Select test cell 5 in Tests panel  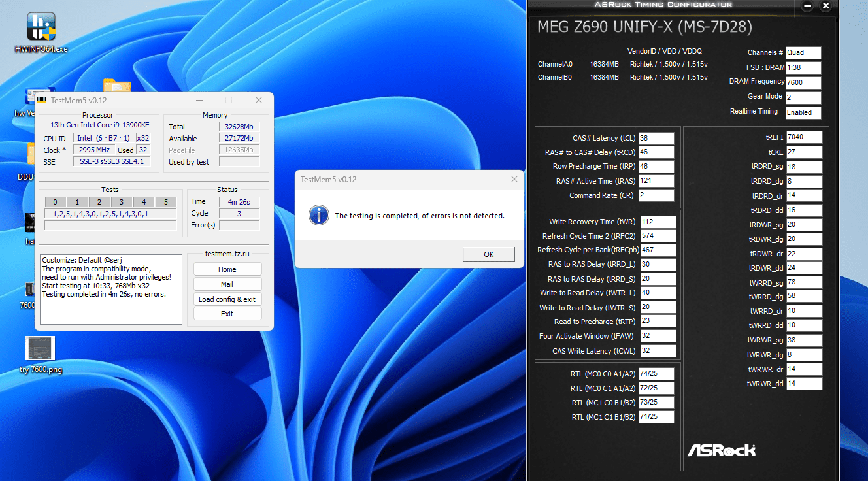[x=166, y=201]
